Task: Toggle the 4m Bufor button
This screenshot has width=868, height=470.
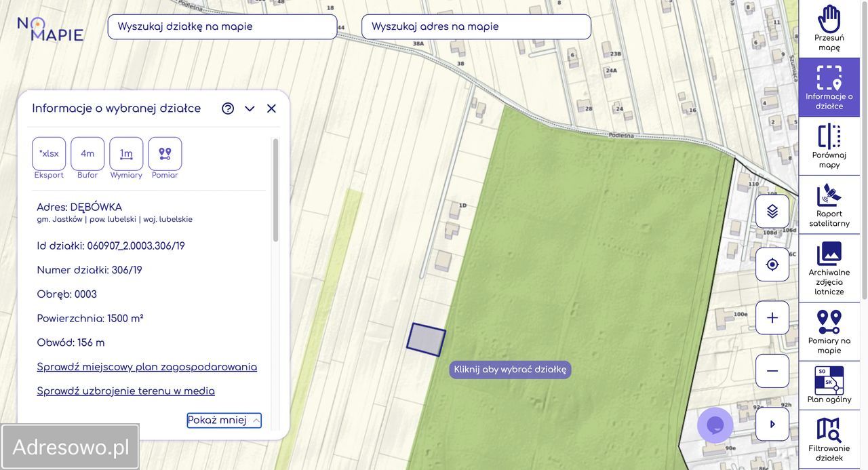Action: [x=87, y=154]
